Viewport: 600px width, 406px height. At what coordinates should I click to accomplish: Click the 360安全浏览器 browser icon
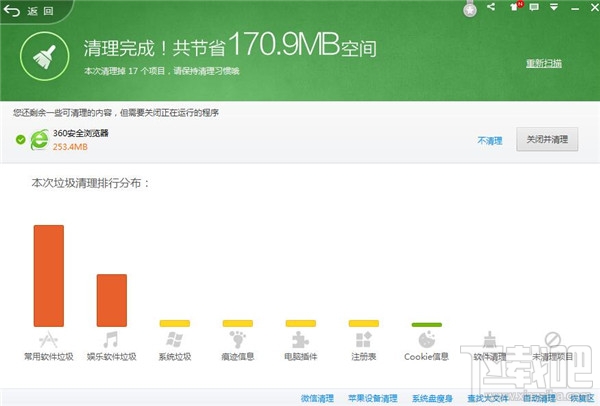point(39,140)
